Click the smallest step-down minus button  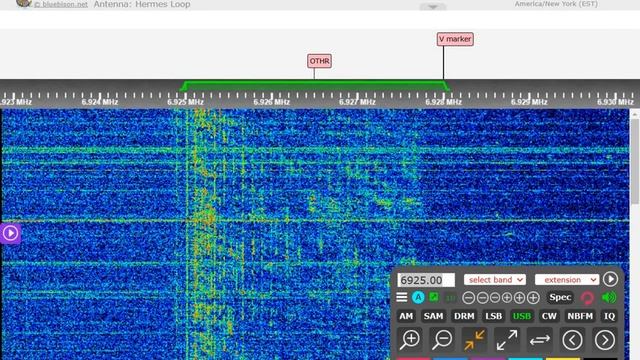click(x=495, y=298)
